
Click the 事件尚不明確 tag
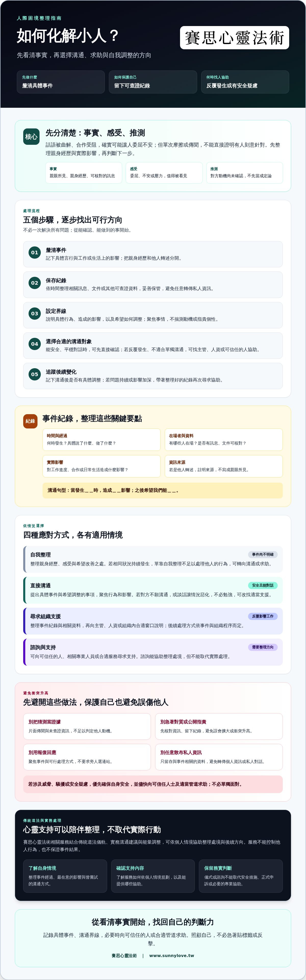263,555
